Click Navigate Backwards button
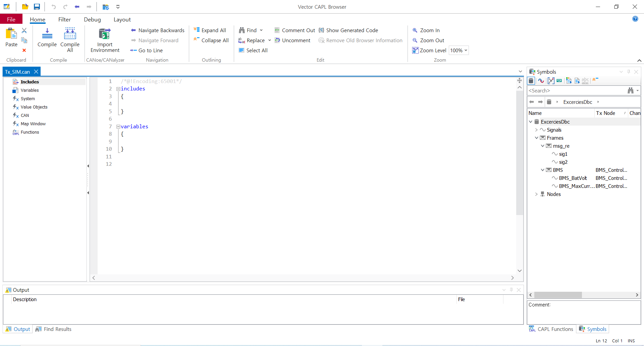Viewport: 644px width, 346px height. click(157, 30)
